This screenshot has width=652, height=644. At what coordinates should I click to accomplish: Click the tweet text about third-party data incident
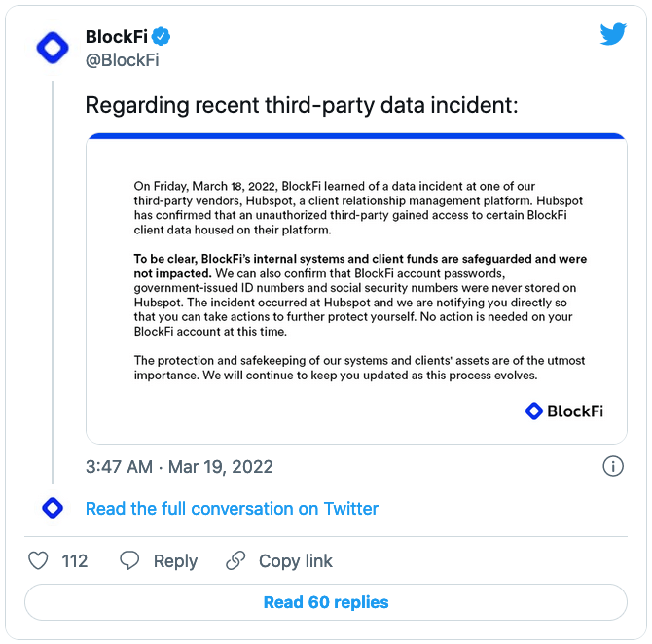tap(302, 105)
